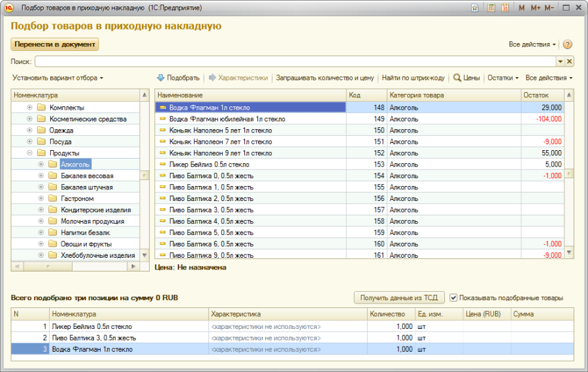Click Цена (RUB) column header in picked table
This screenshot has width=588, height=372.
tap(487, 314)
